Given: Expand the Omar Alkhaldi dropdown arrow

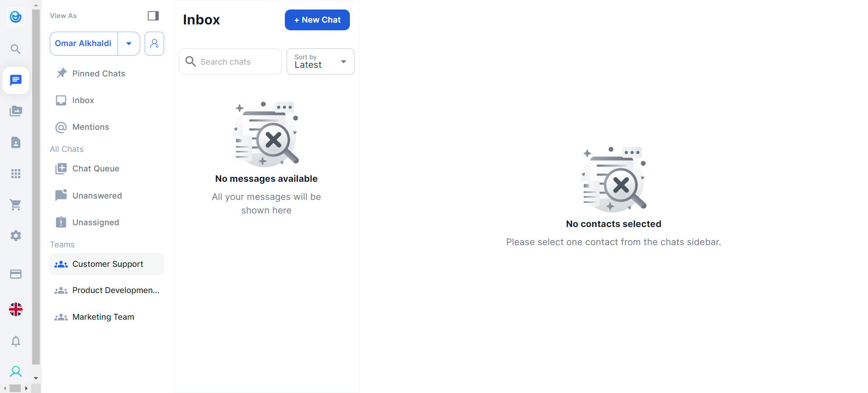Looking at the screenshot, I should coord(129,43).
